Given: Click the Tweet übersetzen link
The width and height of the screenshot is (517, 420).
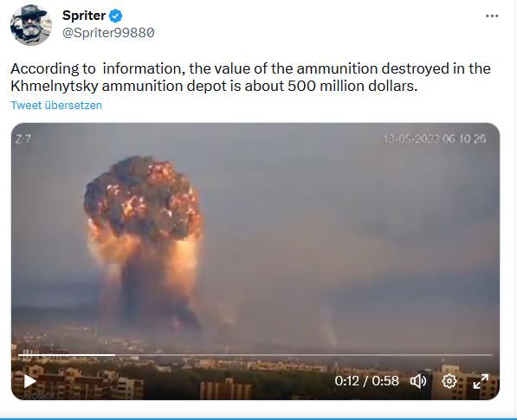Looking at the screenshot, I should [56, 105].
